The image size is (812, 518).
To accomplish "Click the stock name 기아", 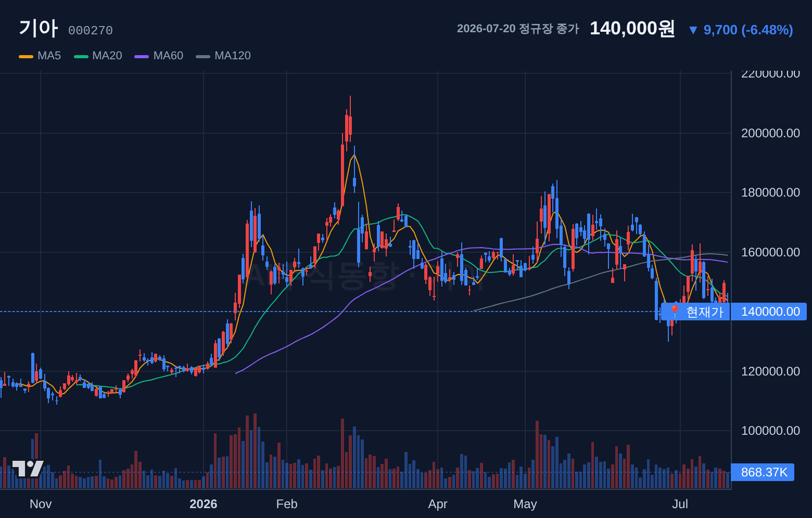I will 38,28.
